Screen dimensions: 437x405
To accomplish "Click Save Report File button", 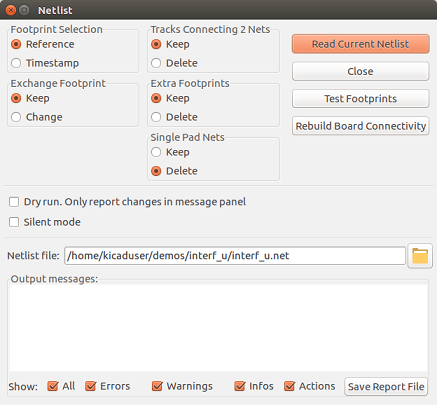I will coord(386,387).
